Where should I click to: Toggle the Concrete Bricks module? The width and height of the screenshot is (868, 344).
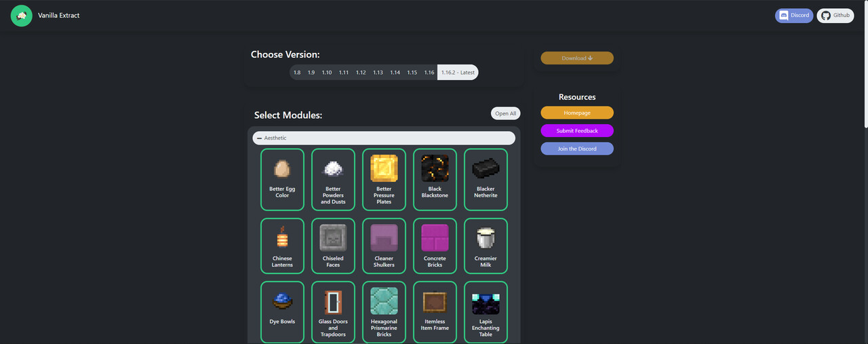tap(435, 246)
